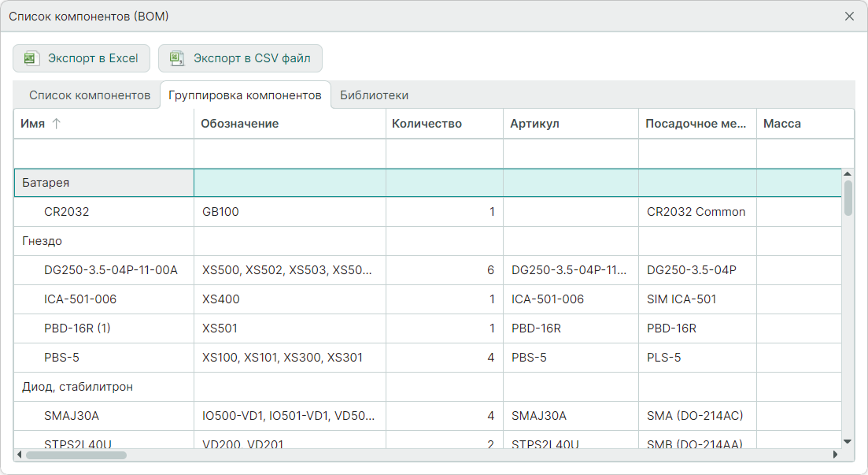Toggle the Диод, стабилитрон group
Image resolution: width=868 pixels, height=475 pixels.
(x=77, y=387)
